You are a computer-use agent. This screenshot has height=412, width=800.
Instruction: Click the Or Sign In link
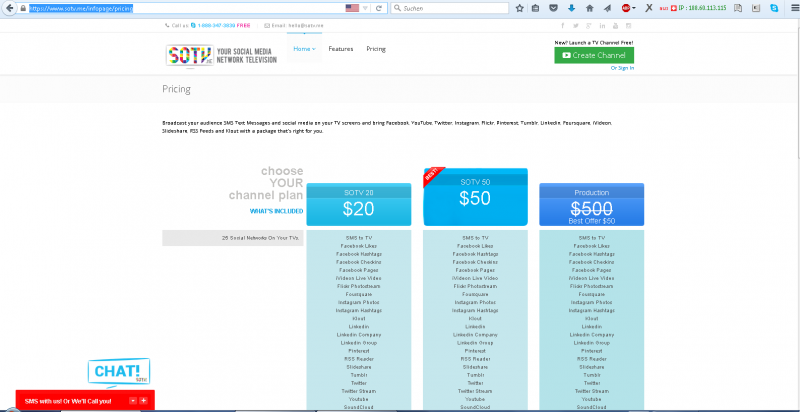tap(622, 68)
